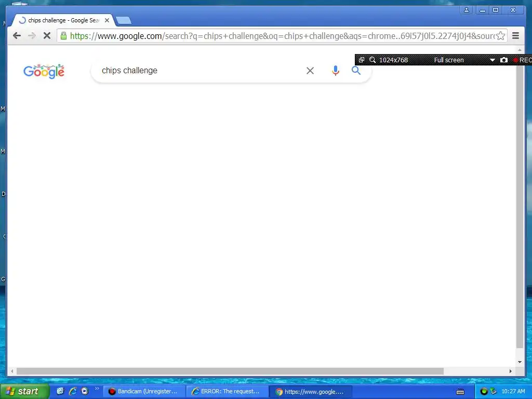The image size is (532, 399).
Task: Click the green circular system tray icon
Action: 484,392
